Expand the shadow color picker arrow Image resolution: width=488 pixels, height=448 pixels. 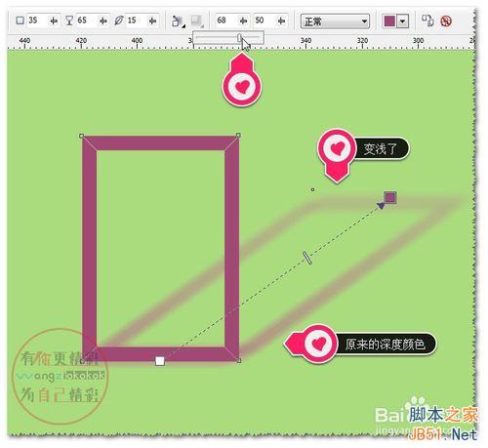403,21
